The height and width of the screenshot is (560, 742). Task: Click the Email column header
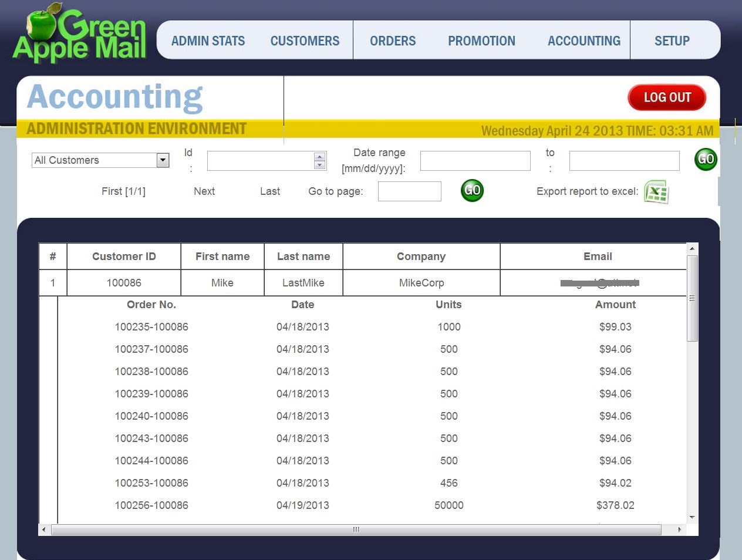pos(598,257)
